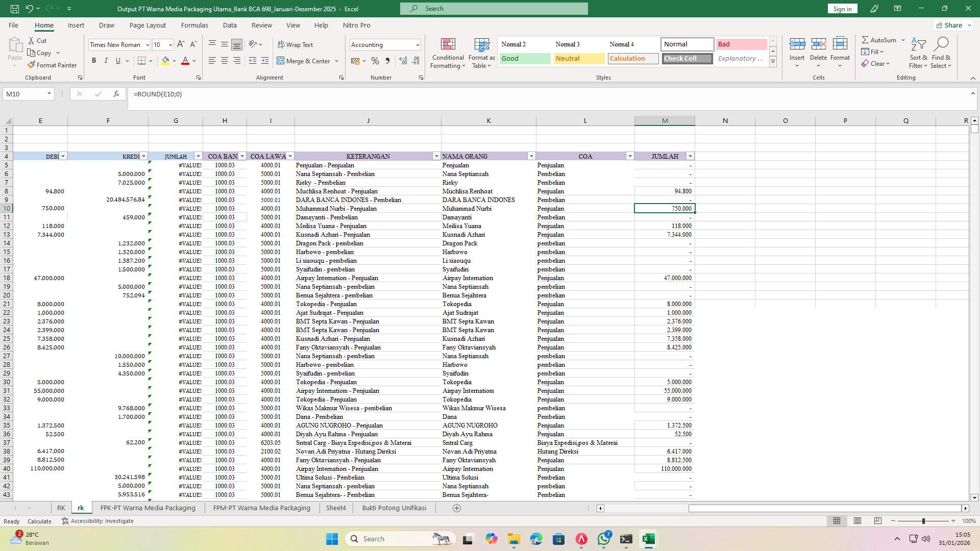
Task: Open the FPK-PT Warna Media Packaging sheet
Action: point(148,508)
